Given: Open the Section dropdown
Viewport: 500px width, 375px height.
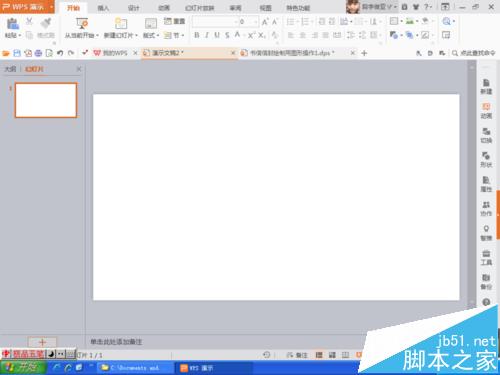Looking at the screenshot, I should point(174,35).
